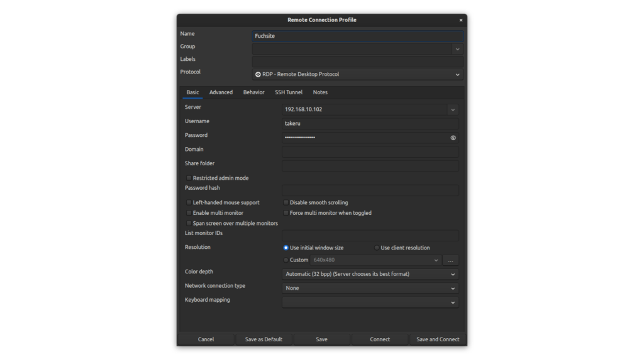Open the Color depth dropdown
The width and height of the screenshot is (644, 362).
[x=370, y=274]
